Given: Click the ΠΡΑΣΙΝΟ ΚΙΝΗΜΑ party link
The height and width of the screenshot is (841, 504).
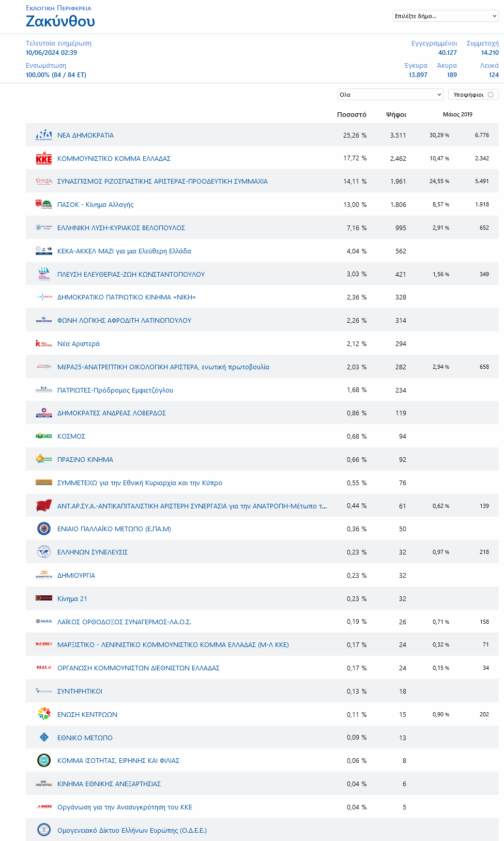Looking at the screenshot, I should 85,460.
